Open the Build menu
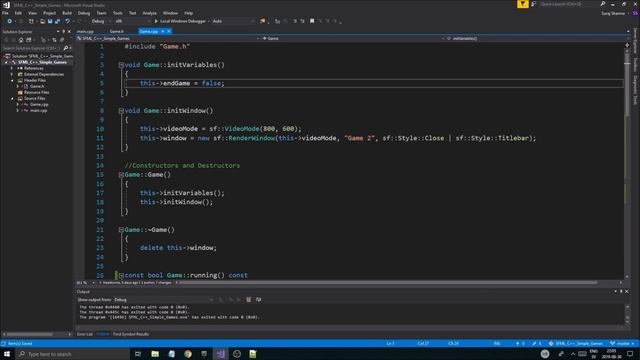This screenshot has height=360, width=640. (67, 13)
